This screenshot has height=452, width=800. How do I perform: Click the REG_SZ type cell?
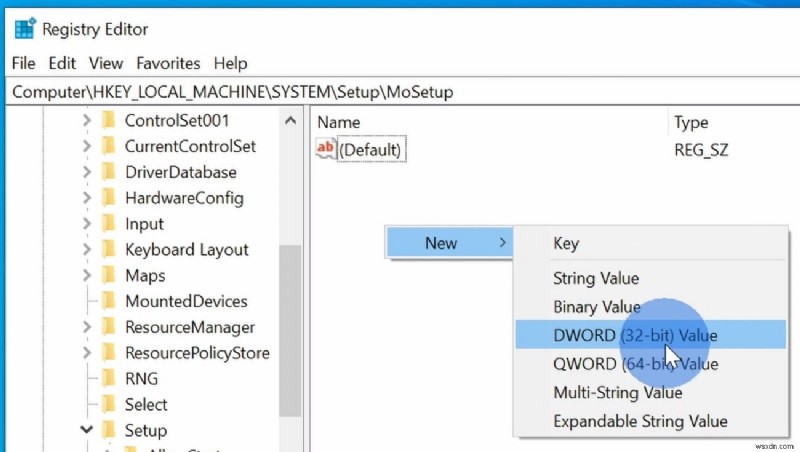click(701, 150)
